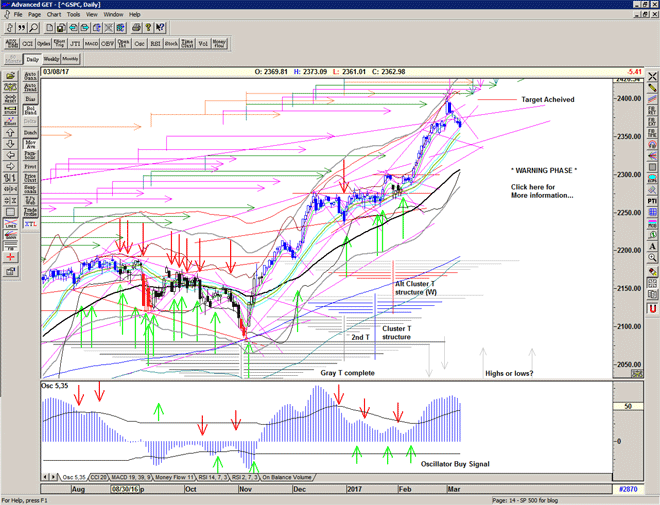Switch to Weekly timeframe
Screen dimensions: 660x505
pyautogui.click(x=52, y=60)
